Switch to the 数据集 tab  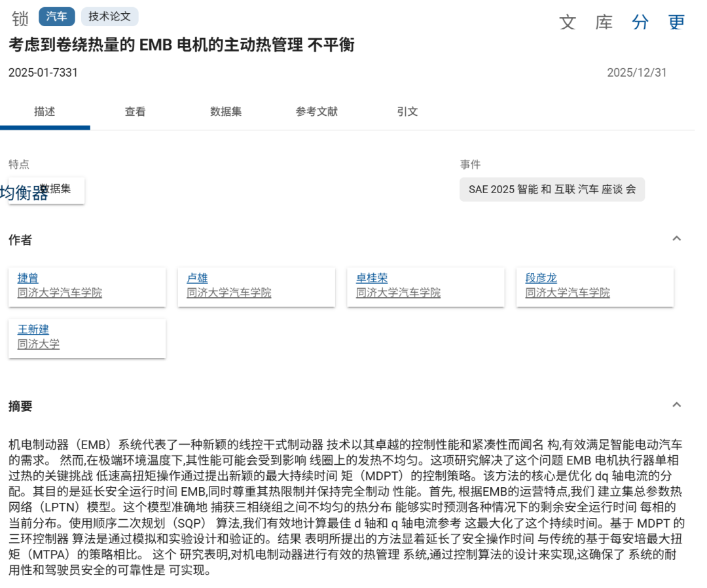tap(226, 111)
